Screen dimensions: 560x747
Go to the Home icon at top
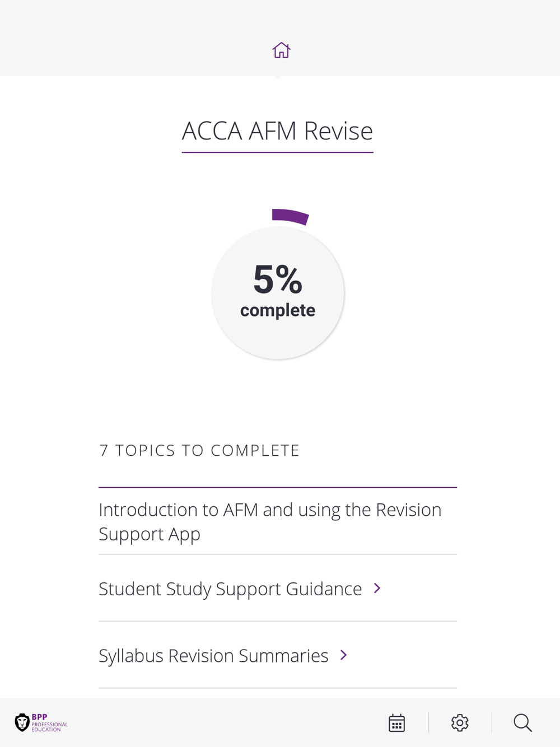tap(281, 50)
